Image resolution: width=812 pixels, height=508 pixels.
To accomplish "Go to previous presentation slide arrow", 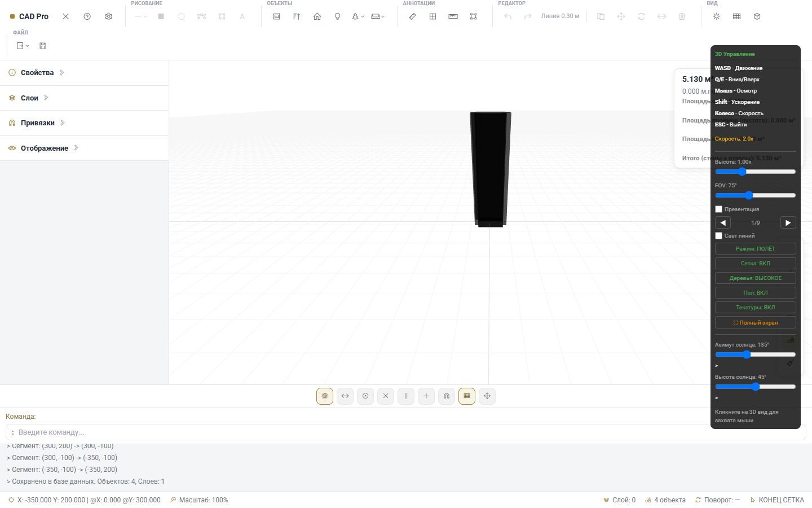I will tap(723, 222).
